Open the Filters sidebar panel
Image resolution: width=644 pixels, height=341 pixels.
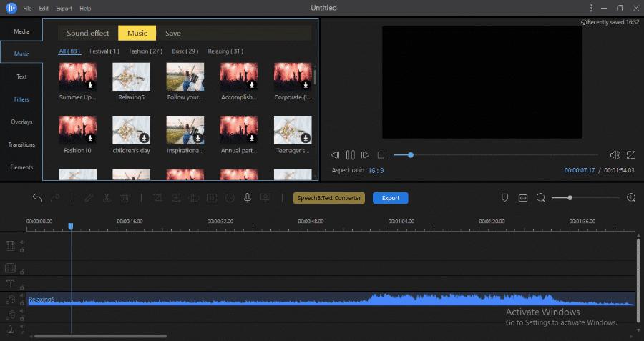(21, 99)
